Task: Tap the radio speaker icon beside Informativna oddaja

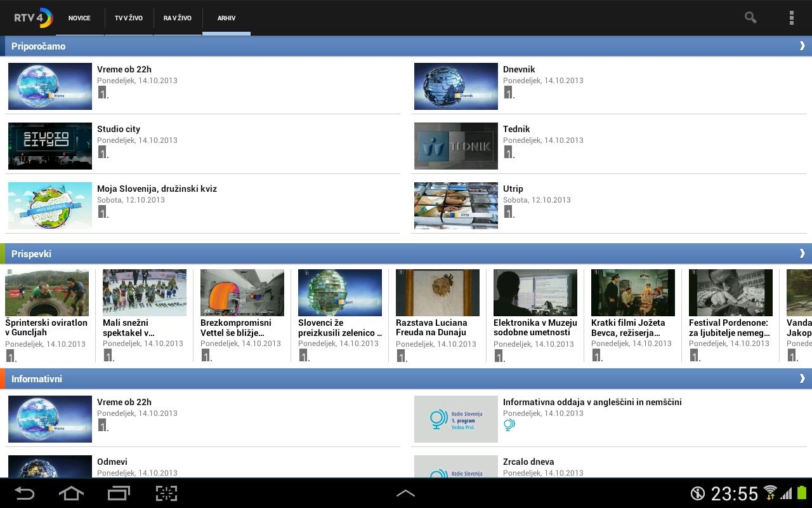Action: pos(508,425)
